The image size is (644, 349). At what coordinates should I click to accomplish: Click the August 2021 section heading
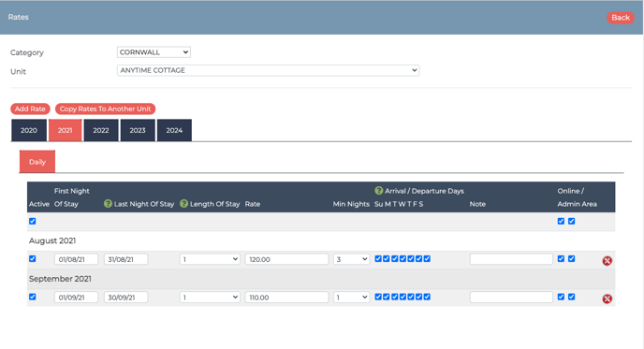(52, 240)
